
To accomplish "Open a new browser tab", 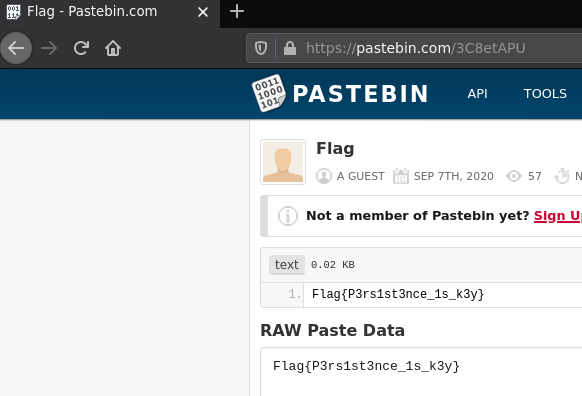I will pos(237,12).
